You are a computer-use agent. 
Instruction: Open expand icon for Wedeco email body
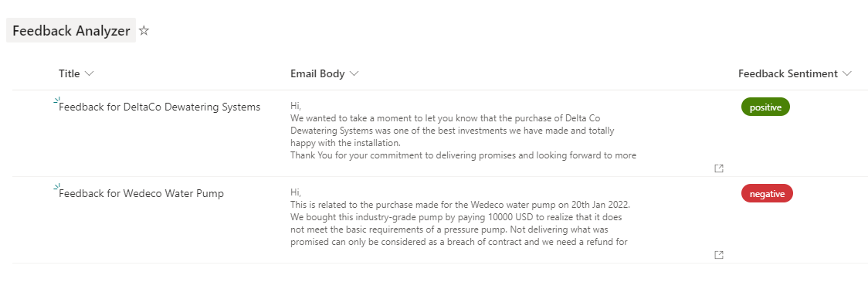coord(719,255)
